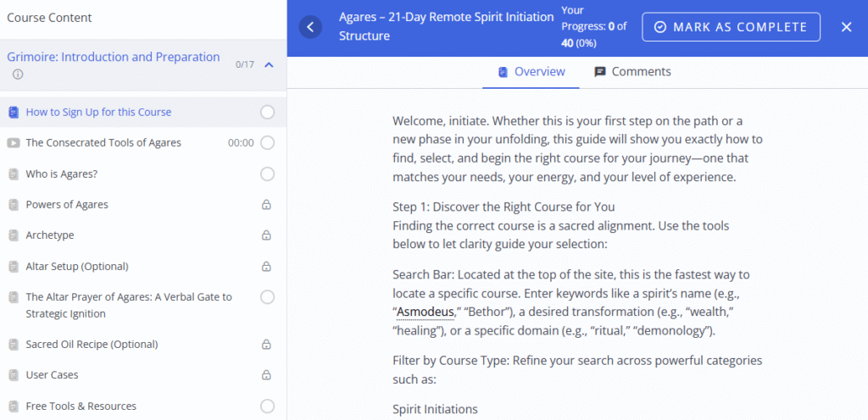Click the lock icon next to Archetype

click(x=267, y=235)
